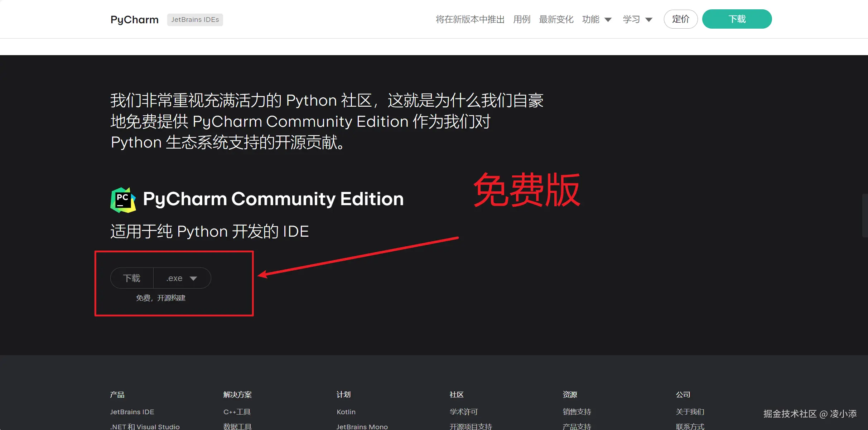Visit the 学术许可 footer link
The height and width of the screenshot is (430, 868).
(x=463, y=412)
